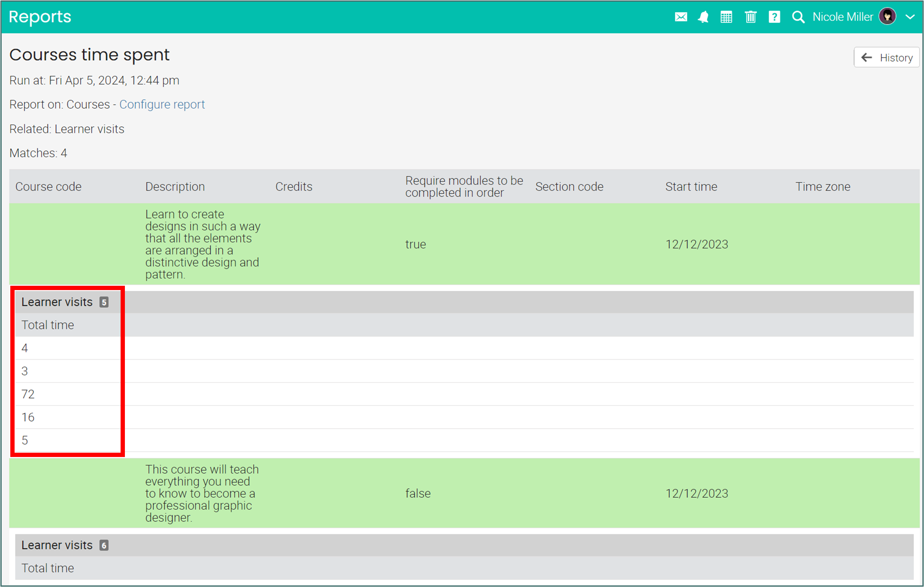Click the Course code column header

click(48, 187)
